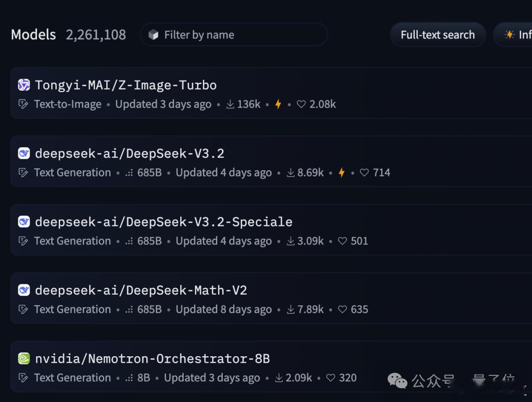Click the Models heading
This screenshot has width=532, height=402.
click(x=33, y=34)
